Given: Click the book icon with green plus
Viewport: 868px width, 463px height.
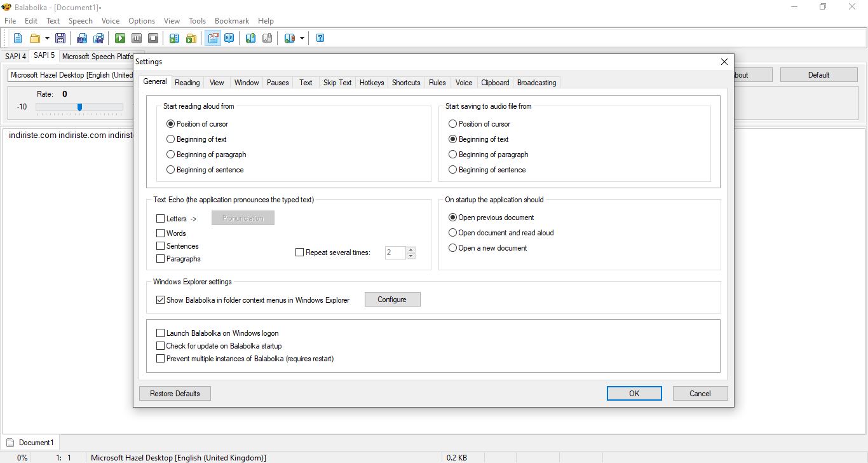Looking at the screenshot, I should pyautogui.click(x=251, y=38).
